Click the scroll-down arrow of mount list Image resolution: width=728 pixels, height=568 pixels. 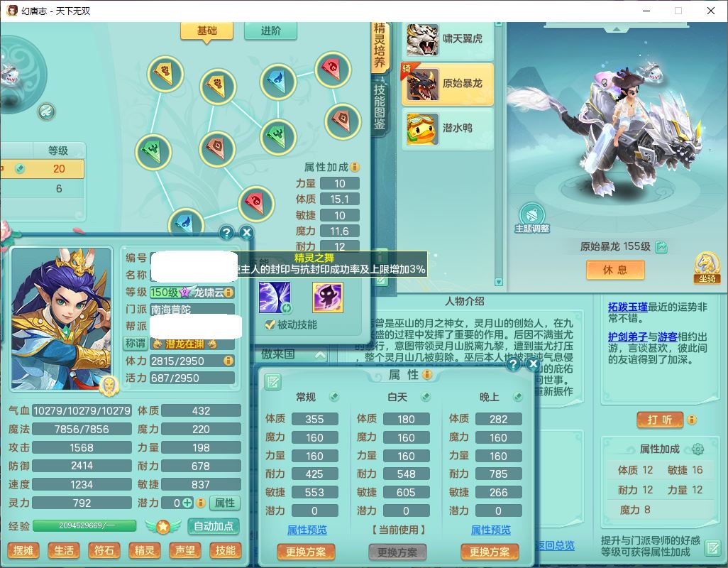499,282
